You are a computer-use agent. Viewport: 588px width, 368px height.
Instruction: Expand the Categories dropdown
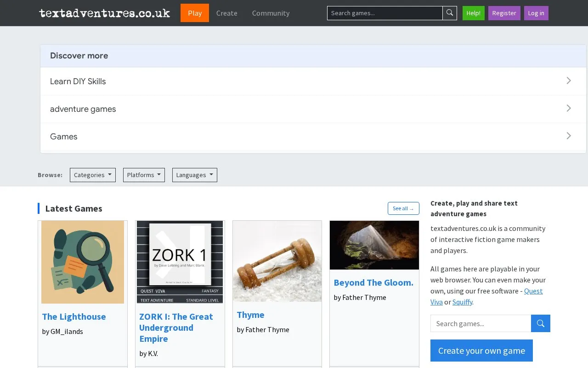[93, 175]
